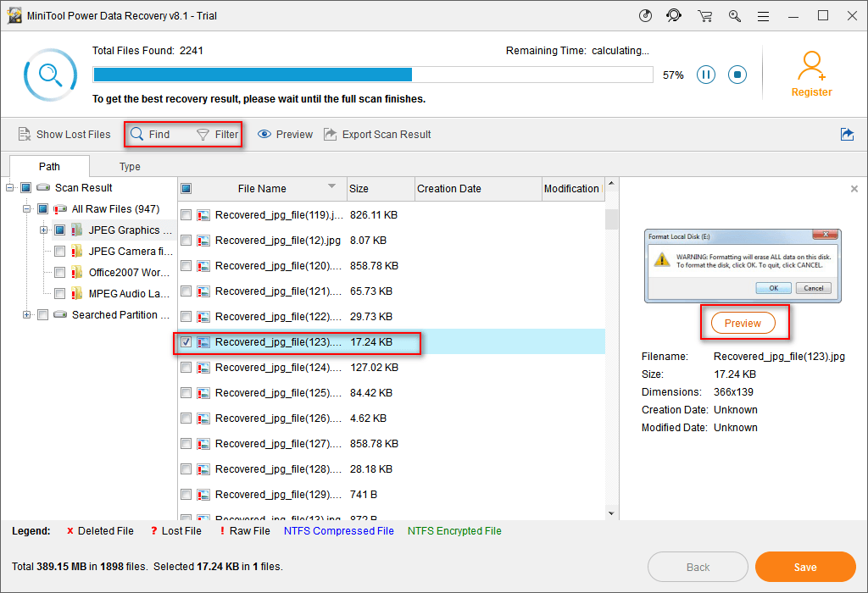Check the Office2007 Word checkbox

60,272
